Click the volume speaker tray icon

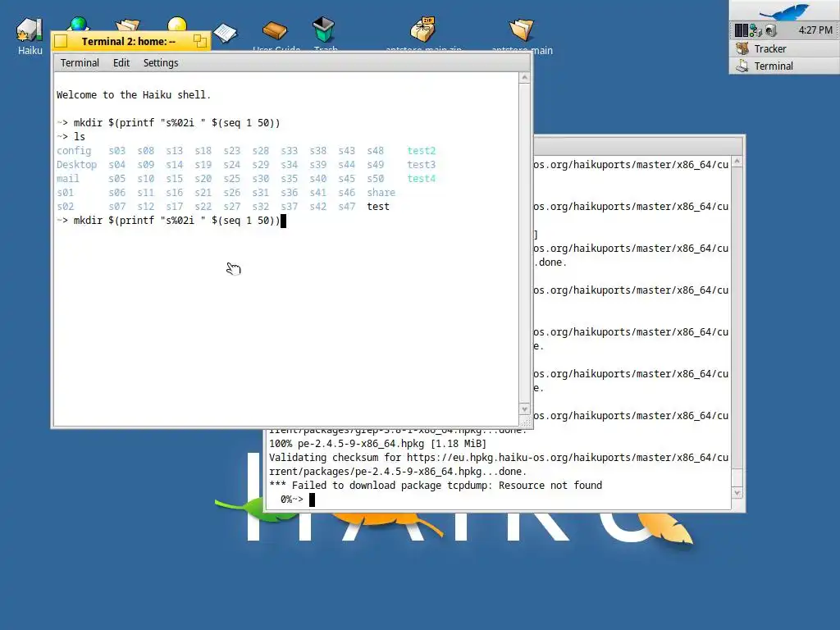[771, 30]
